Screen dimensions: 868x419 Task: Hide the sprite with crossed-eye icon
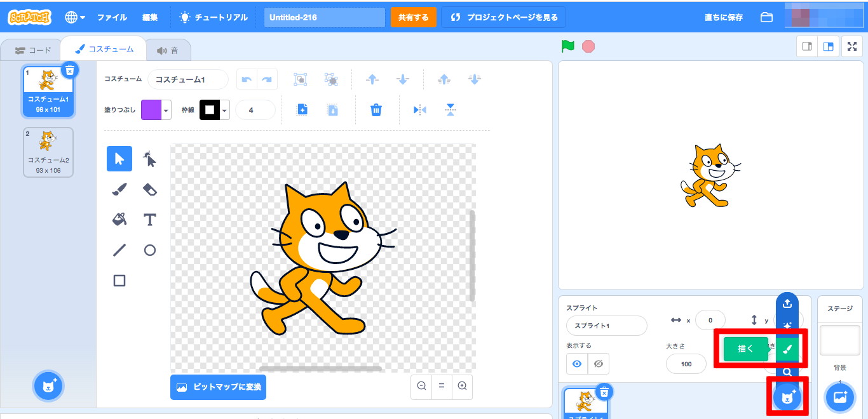click(598, 364)
